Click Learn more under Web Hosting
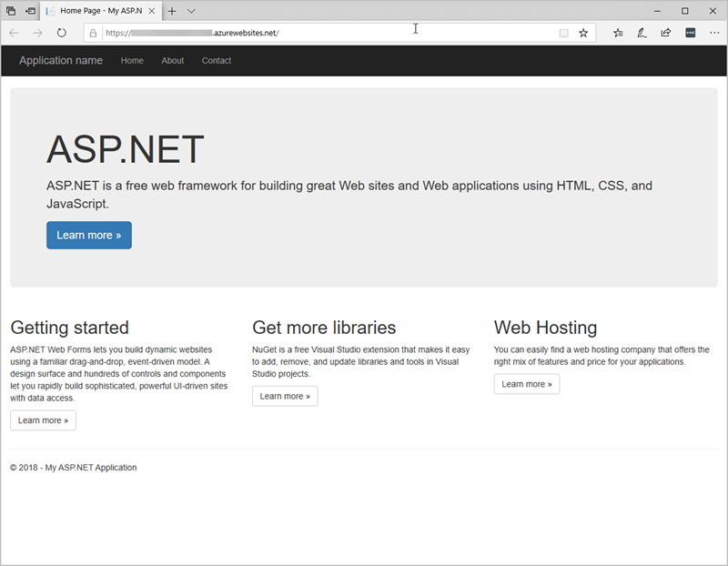This screenshot has height=566, width=728. pos(527,384)
